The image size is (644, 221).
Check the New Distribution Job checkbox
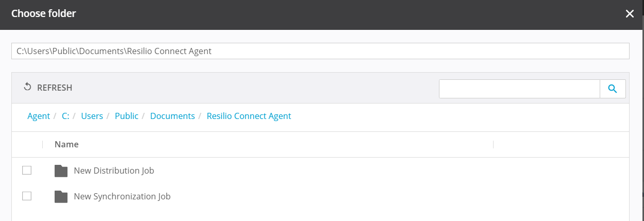(x=27, y=171)
